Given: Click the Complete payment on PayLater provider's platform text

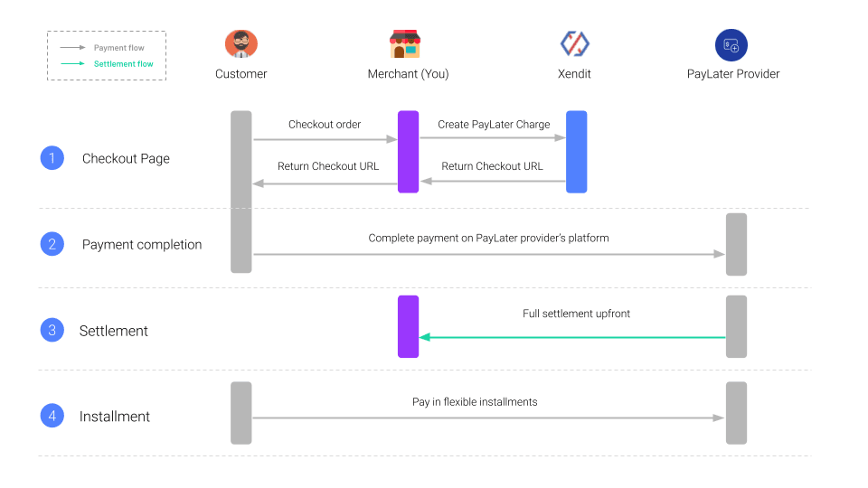Looking at the screenshot, I should [489, 239].
